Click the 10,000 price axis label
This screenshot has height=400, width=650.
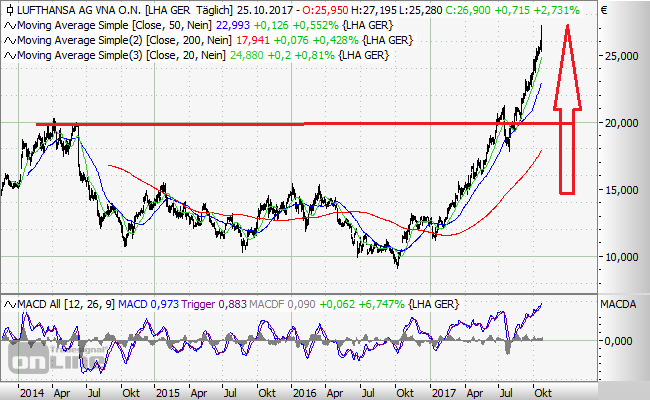(x=621, y=257)
